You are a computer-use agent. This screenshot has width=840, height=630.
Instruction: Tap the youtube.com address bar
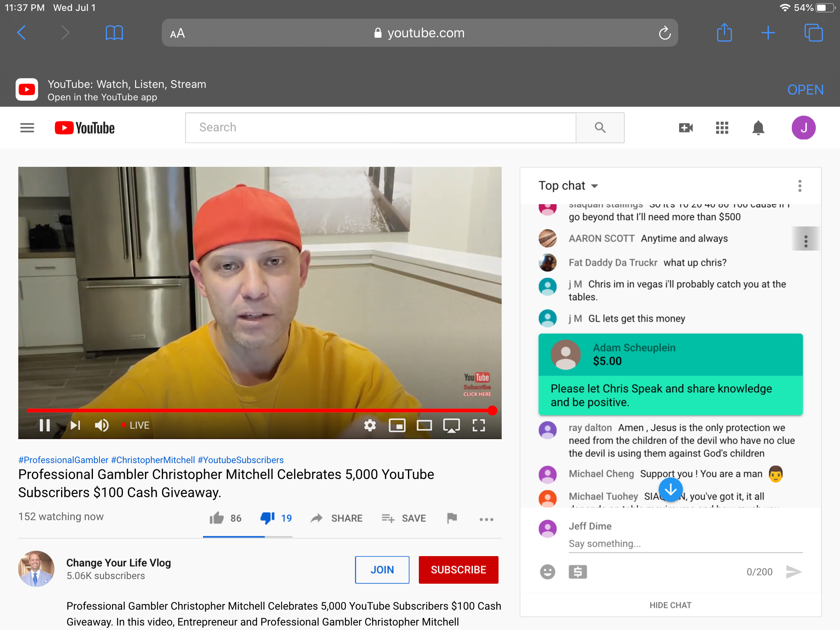click(419, 33)
